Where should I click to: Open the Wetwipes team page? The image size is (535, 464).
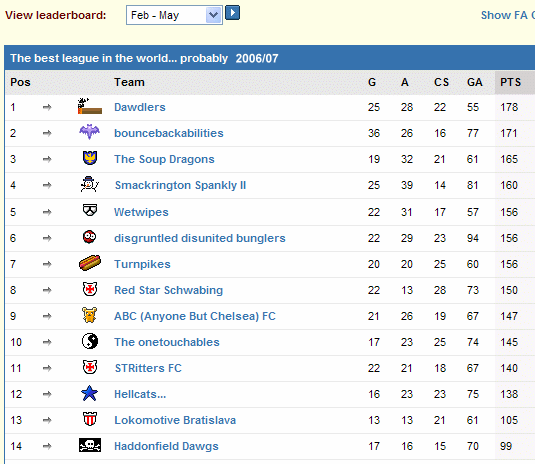[141, 212]
